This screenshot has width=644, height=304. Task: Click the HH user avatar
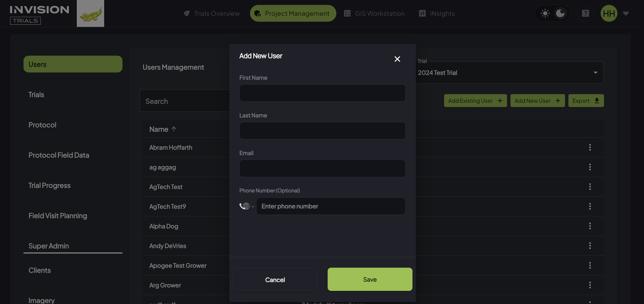[609, 13]
